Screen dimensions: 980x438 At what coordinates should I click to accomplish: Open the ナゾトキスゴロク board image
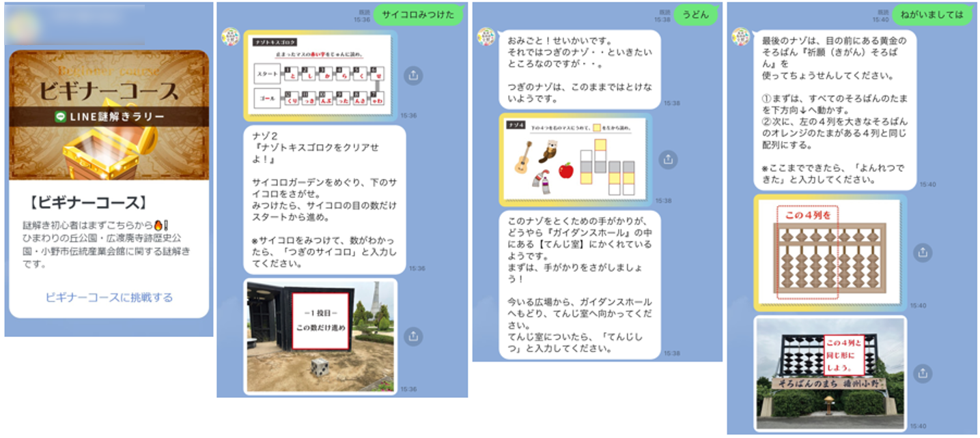320,76
